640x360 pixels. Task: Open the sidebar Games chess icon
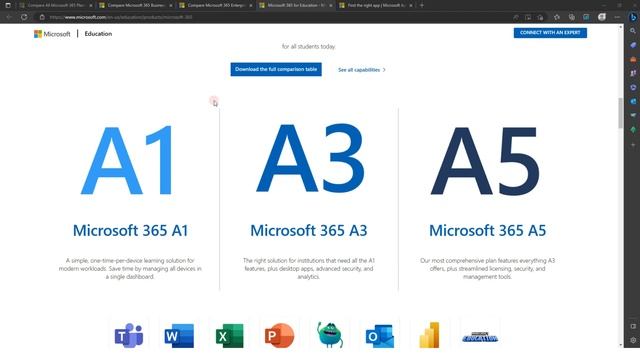(633, 73)
